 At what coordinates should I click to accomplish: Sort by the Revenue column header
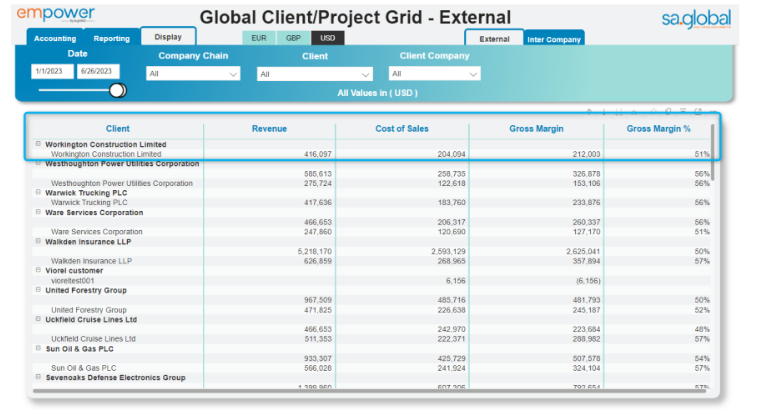269,128
